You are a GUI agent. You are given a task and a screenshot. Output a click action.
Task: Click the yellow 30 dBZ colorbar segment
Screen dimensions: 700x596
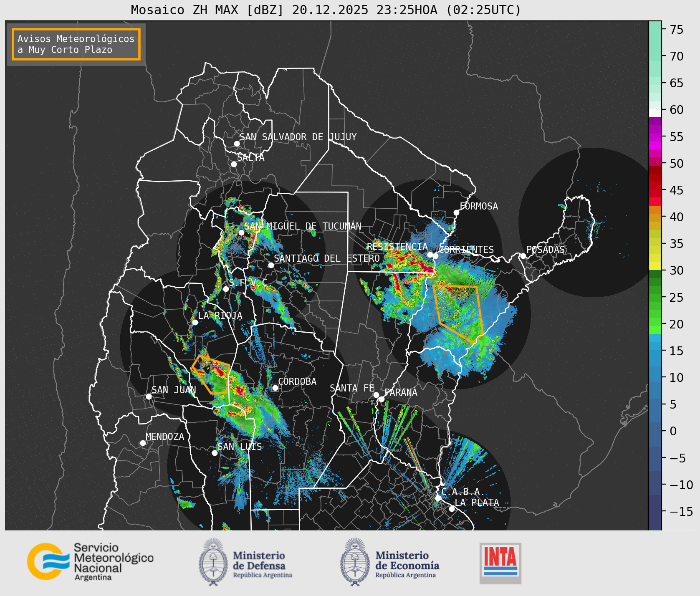[x=655, y=266]
